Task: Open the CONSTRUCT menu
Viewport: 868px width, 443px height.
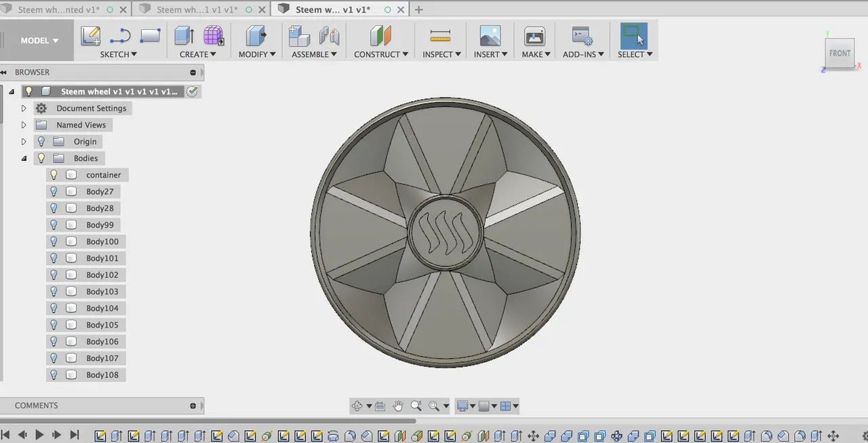Action: point(381,54)
